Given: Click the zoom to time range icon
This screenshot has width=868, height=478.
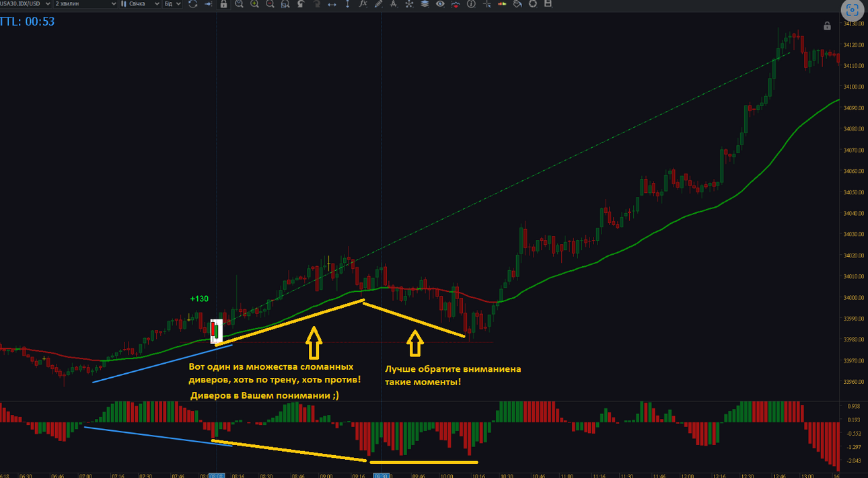Looking at the screenshot, I should pyautogui.click(x=239, y=4).
